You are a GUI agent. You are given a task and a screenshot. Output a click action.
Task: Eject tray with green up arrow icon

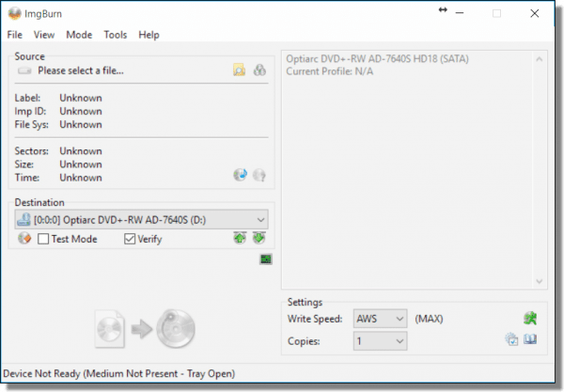coord(240,238)
